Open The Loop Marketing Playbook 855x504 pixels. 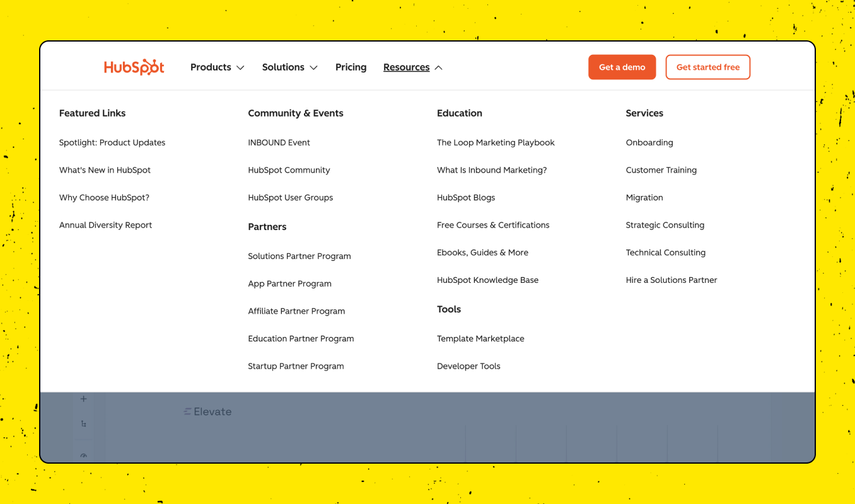point(496,142)
